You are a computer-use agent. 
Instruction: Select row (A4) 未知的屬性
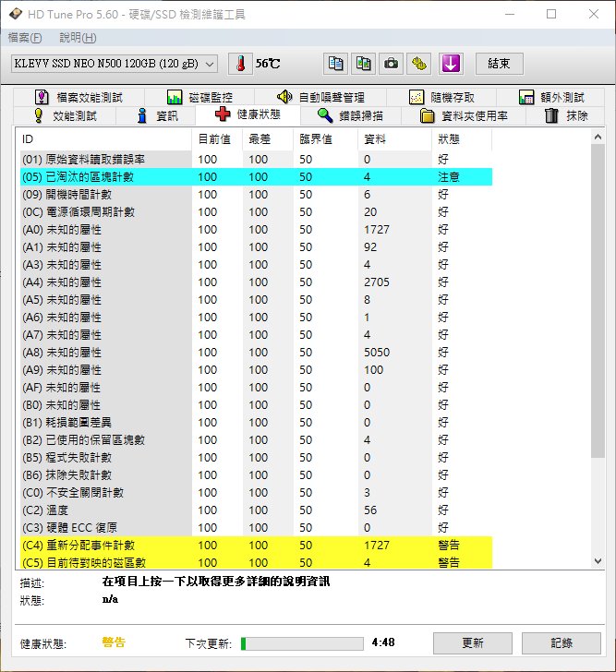point(257,282)
